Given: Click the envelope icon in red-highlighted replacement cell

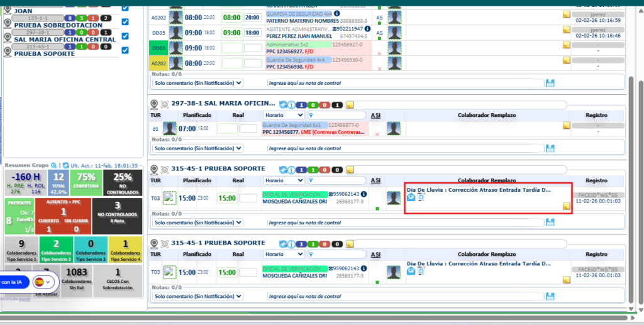Looking at the screenshot, I should (x=411, y=197).
